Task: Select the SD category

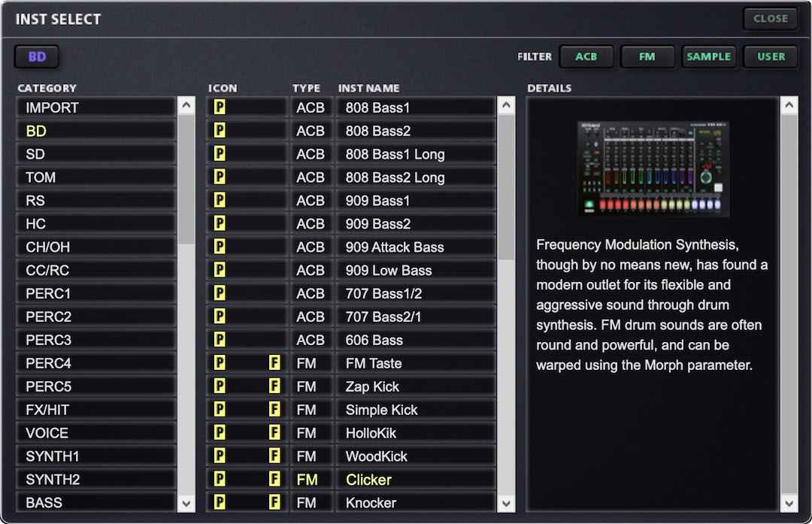Action: 95,154
